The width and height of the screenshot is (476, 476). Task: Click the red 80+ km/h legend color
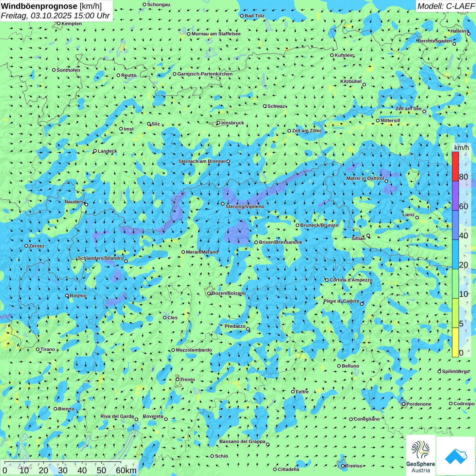(455, 166)
